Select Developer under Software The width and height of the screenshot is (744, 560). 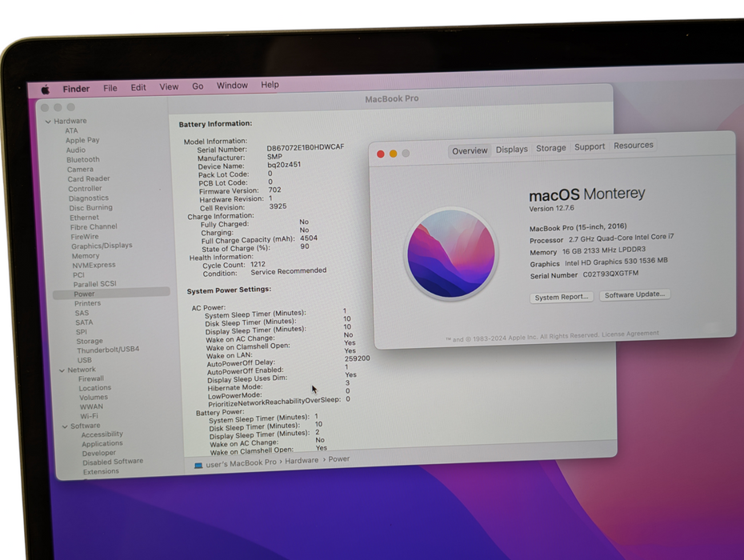[98, 454]
